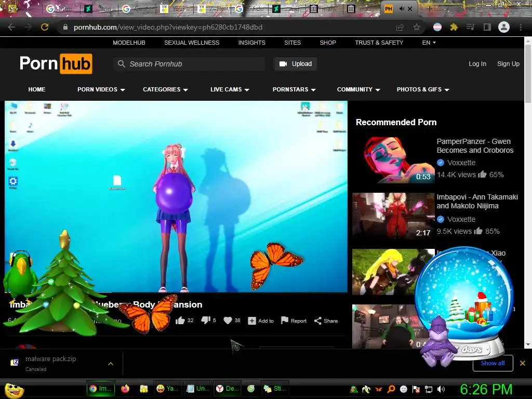Open the extensions puzzle piece icon
Viewport: 532px width, 399px height.
pos(454,27)
